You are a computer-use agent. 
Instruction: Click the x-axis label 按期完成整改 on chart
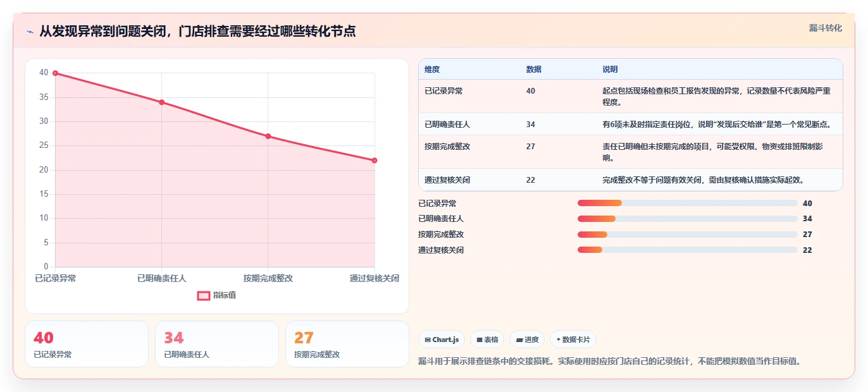(268, 278)
